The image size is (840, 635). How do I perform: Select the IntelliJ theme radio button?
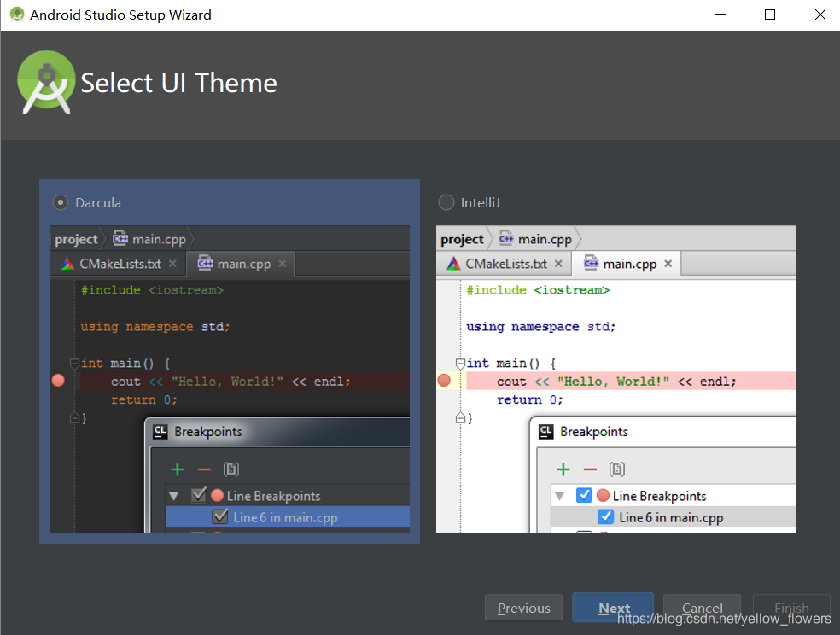coord(446,202)
